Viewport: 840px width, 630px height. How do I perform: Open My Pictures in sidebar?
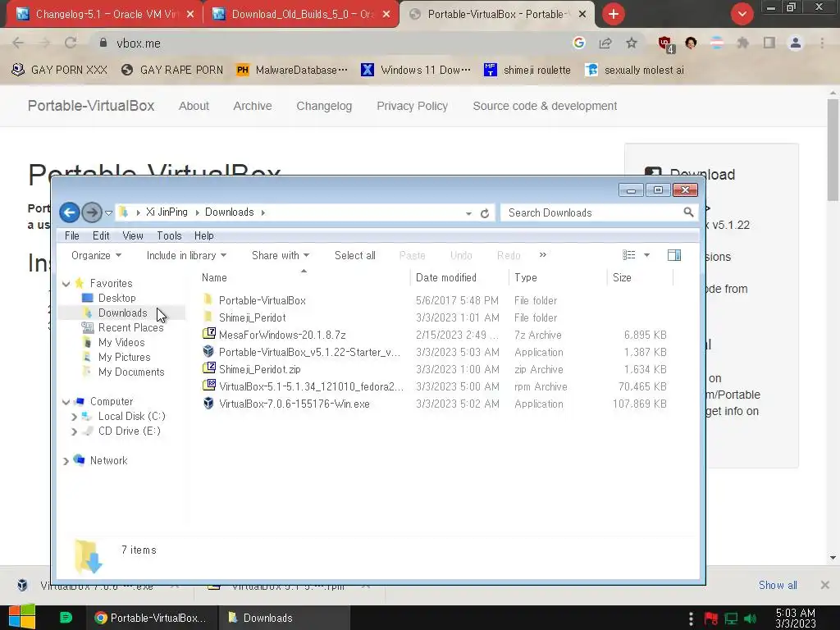pos(125,358)
